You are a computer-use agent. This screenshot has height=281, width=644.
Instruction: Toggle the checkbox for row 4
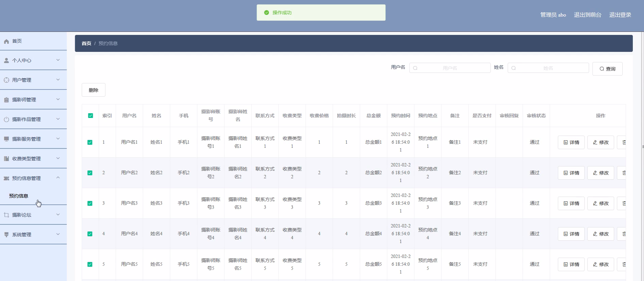point(90,234)
